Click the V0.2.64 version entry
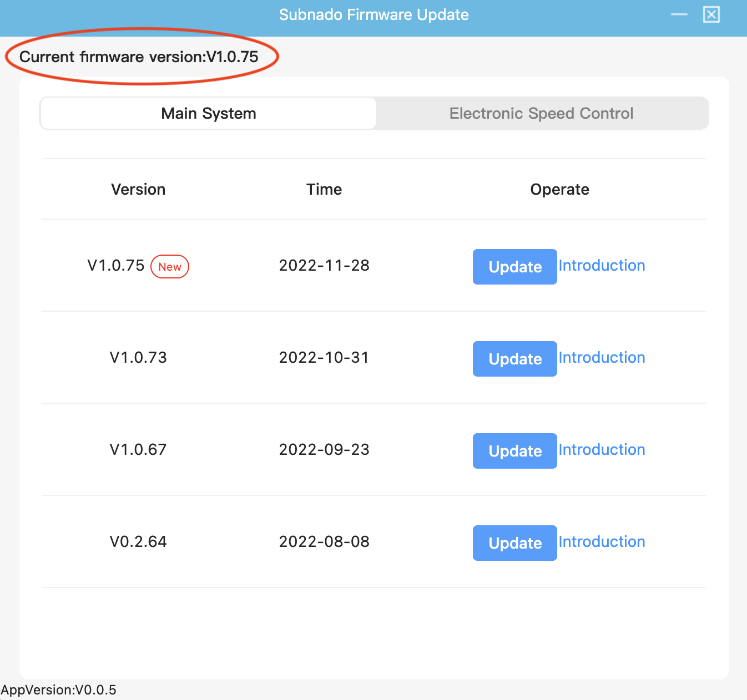Viewport: 747px width, 700px height. 138,542
